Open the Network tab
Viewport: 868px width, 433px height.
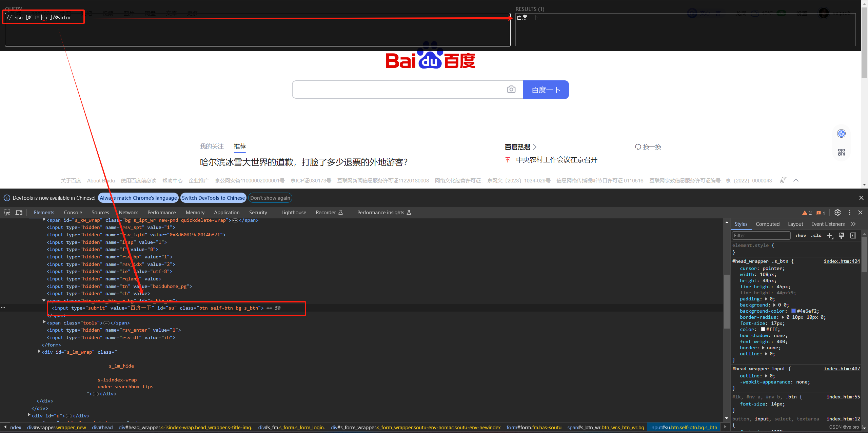128,213
